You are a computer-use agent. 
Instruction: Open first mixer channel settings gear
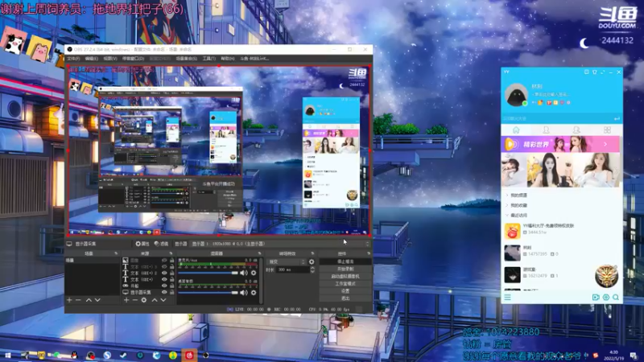point(254,273)
